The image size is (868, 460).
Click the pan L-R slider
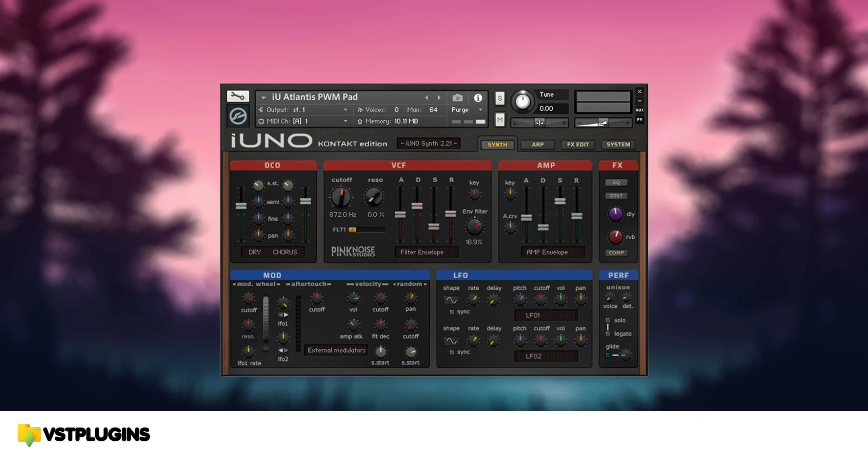(x=539, y=123)
